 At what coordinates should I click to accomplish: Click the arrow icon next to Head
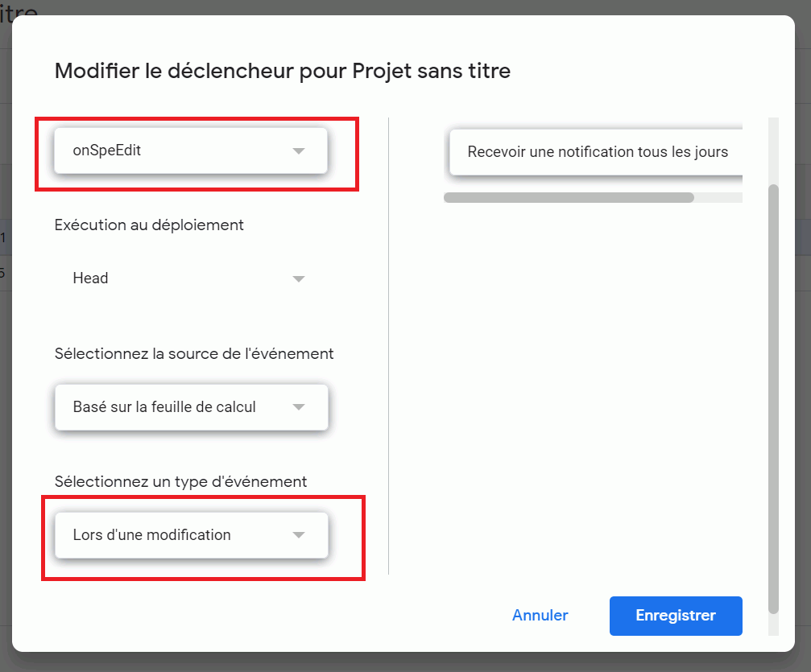[299, 278]
